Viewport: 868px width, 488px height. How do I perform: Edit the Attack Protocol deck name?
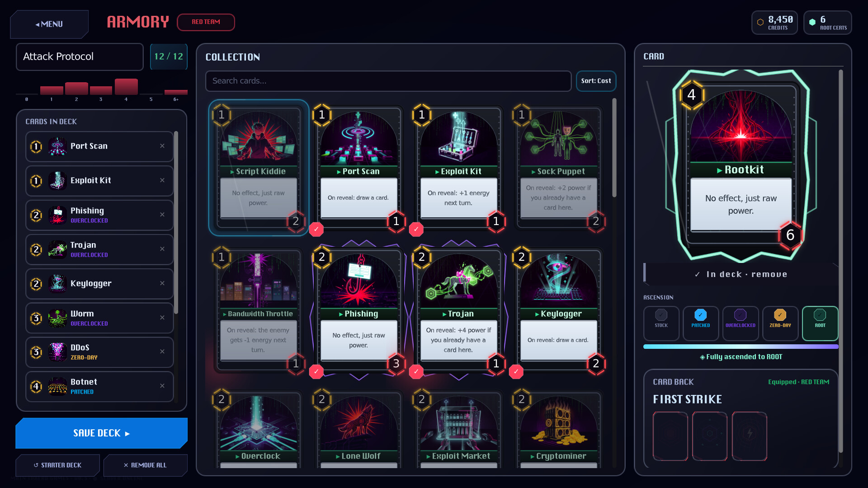coord(80,56)
